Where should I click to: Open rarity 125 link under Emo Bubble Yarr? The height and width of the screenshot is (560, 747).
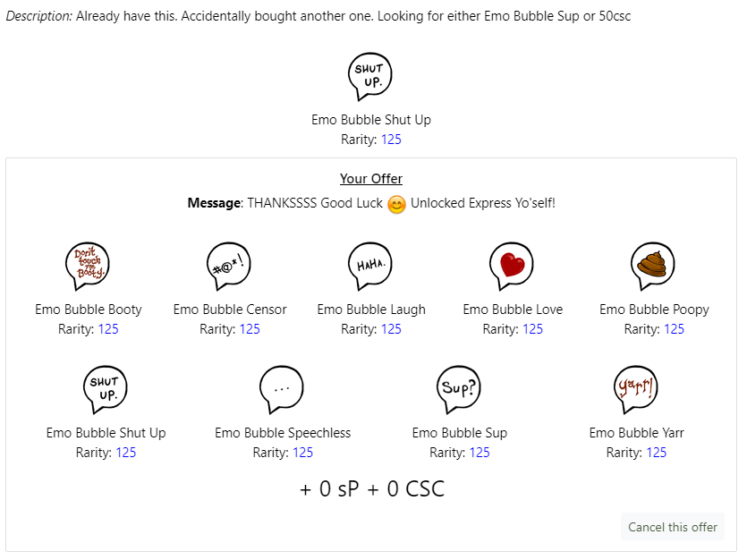pyautogui.click(x=657, y=453)
